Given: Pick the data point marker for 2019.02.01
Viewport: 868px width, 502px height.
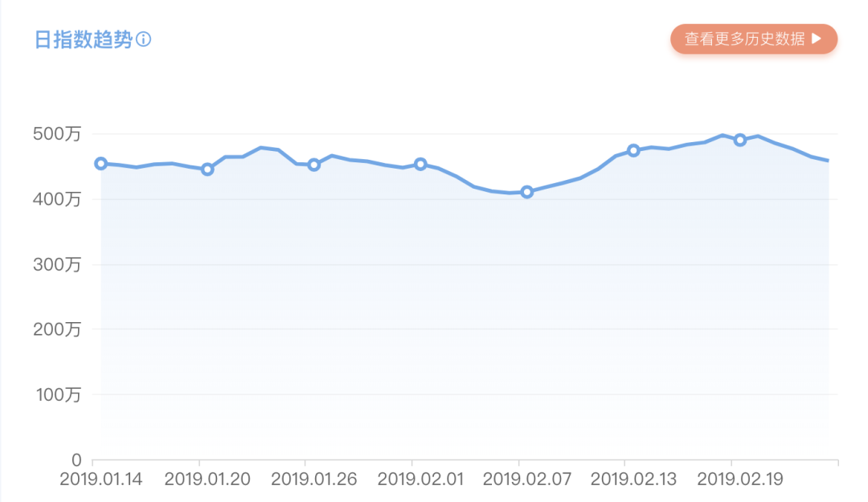Looking at the screenshot, I should click(420, 164).
